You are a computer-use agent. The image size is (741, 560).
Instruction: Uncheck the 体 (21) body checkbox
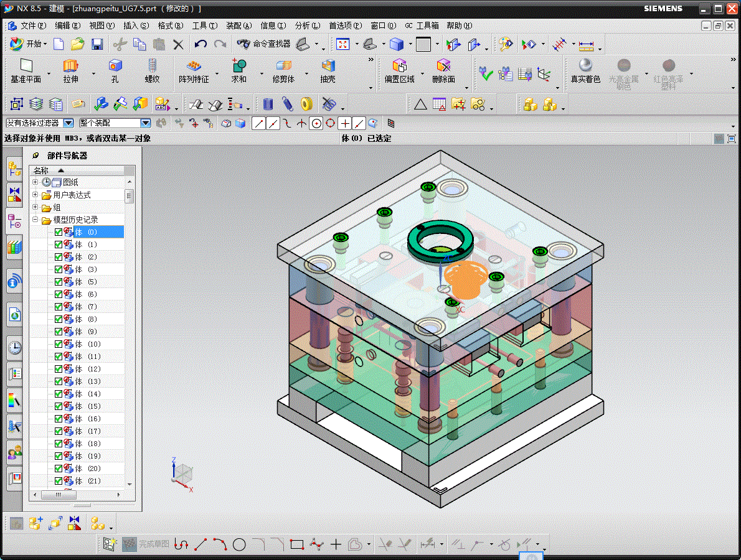pos(59,481)
